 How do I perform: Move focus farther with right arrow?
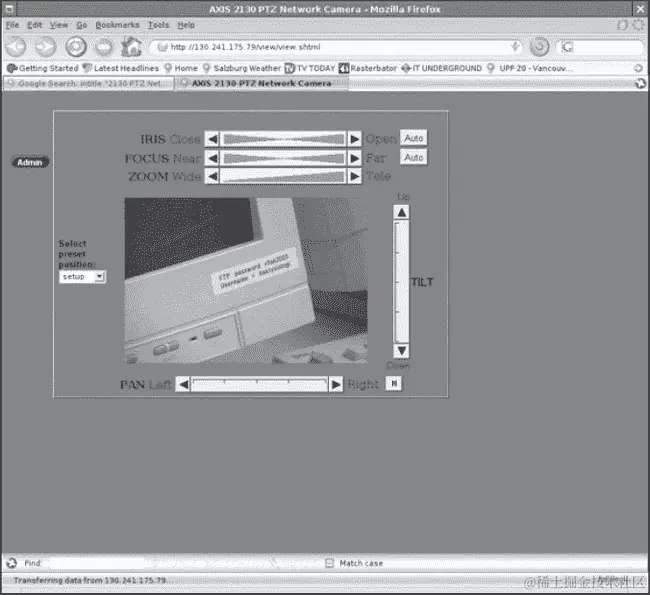coord(354,158)
